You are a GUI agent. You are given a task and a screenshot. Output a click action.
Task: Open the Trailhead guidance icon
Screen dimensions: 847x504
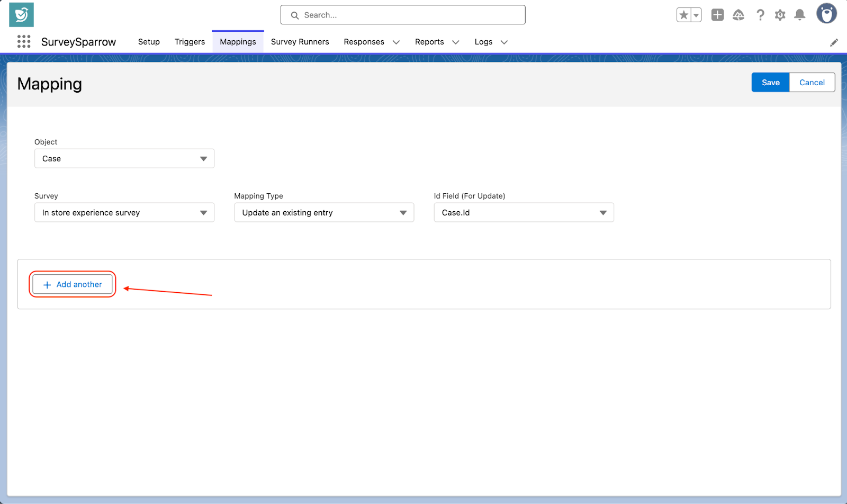(738, 15)
